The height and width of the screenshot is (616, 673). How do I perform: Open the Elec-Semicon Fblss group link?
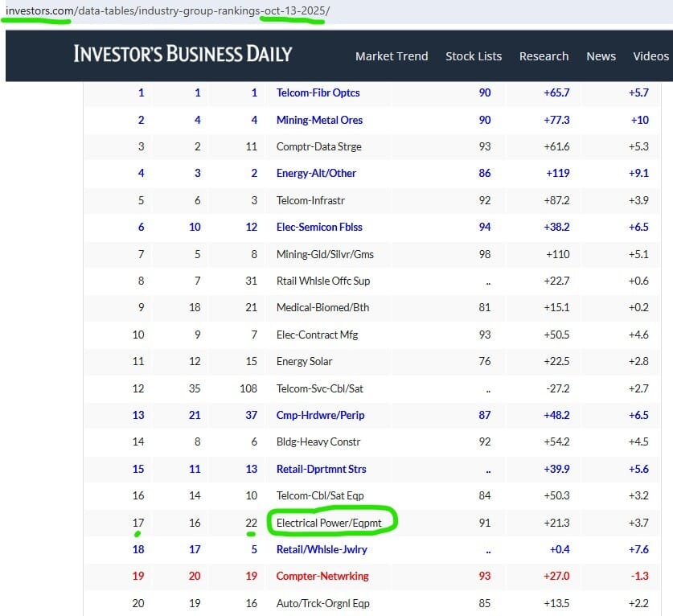coord(319,227)
